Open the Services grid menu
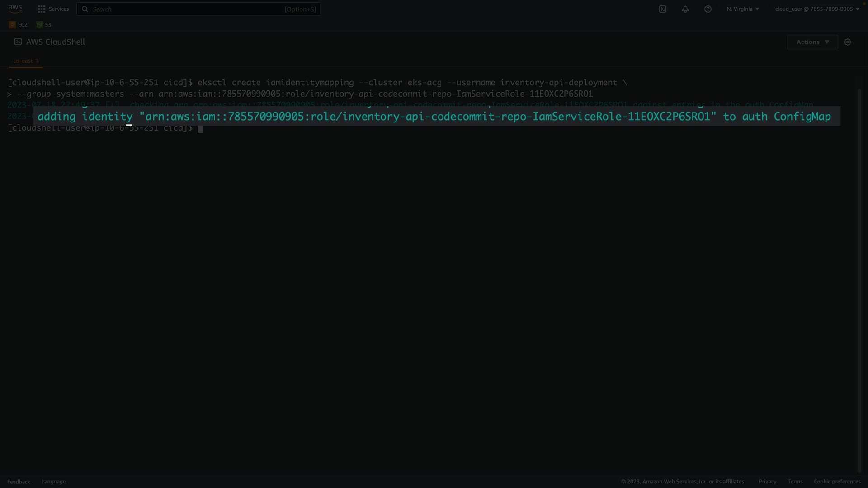868x488 pixels. point(42,9)
